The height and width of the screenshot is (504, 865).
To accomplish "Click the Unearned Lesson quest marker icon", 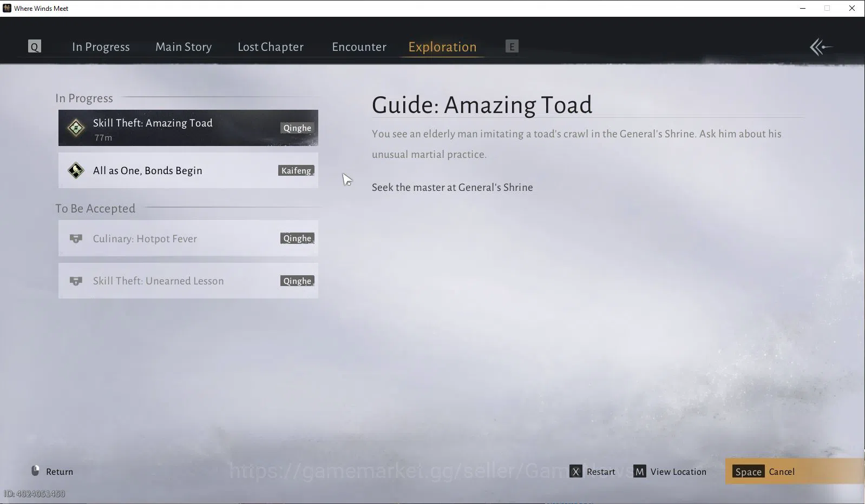I will pos(76,281).
